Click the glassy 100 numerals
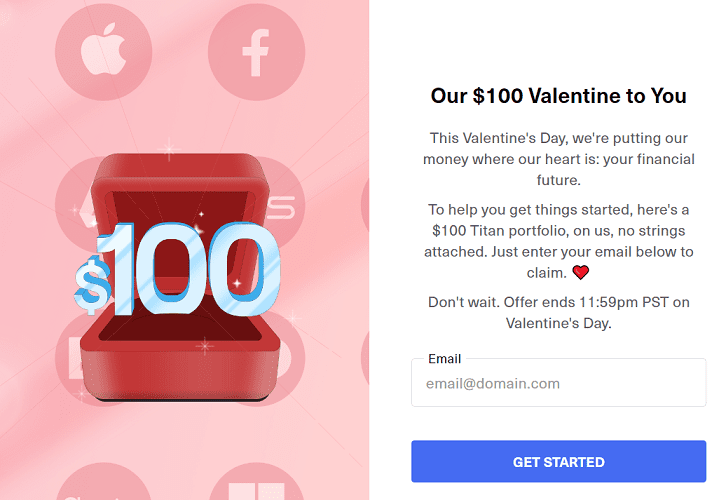Image resolution: width=726 pixels, height=500 pixels. [x=196, y=269]
